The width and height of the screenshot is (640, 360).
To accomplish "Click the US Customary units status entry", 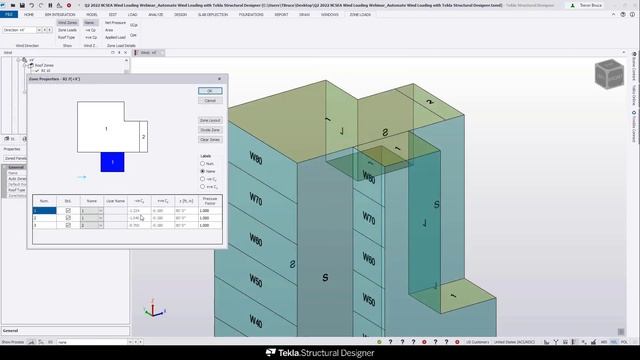I will pos(477,342).
